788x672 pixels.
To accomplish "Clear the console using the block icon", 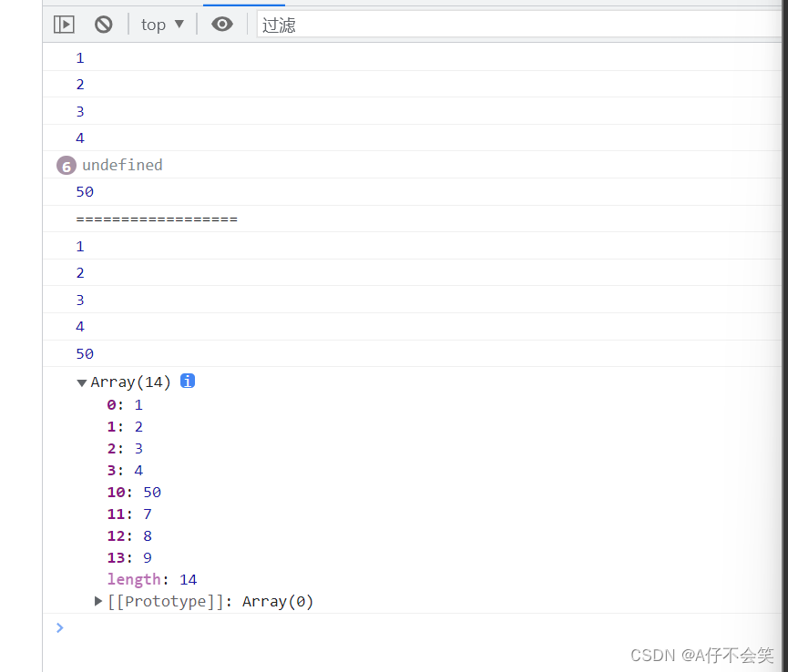I will pyautogui.click(x=103, y=24).
